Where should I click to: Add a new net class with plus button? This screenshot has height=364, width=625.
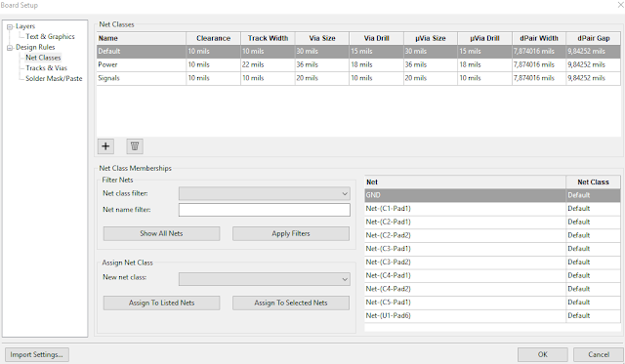[105, 146]
